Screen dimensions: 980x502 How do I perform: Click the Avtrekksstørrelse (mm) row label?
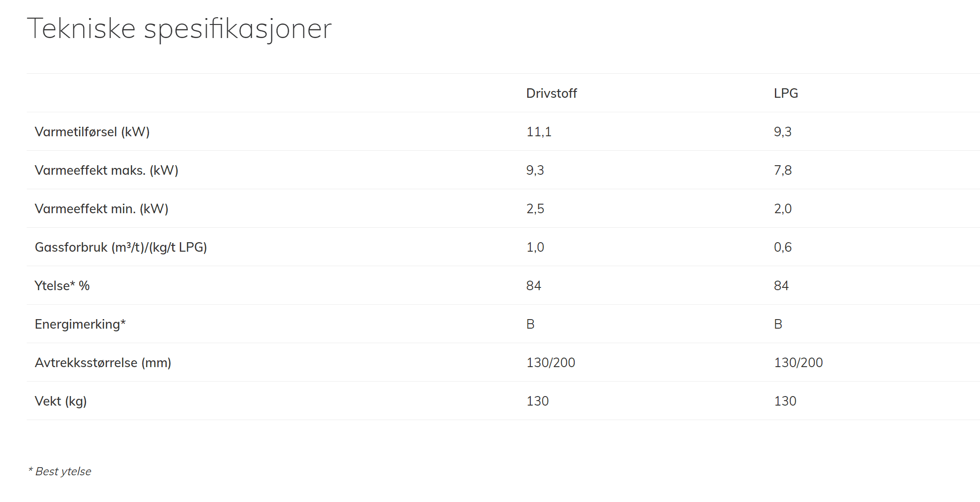click(x=103, y=363)
